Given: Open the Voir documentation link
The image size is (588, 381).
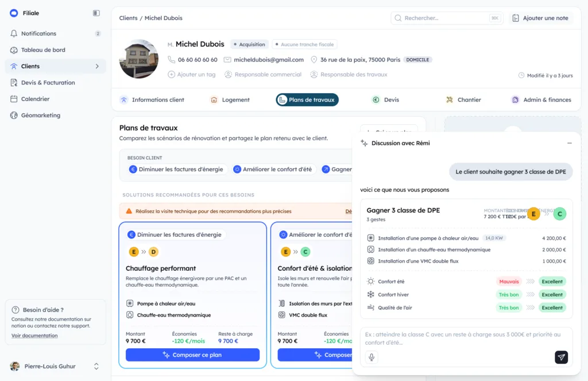Looking at the screenshot, I should [x=34, y=336].
